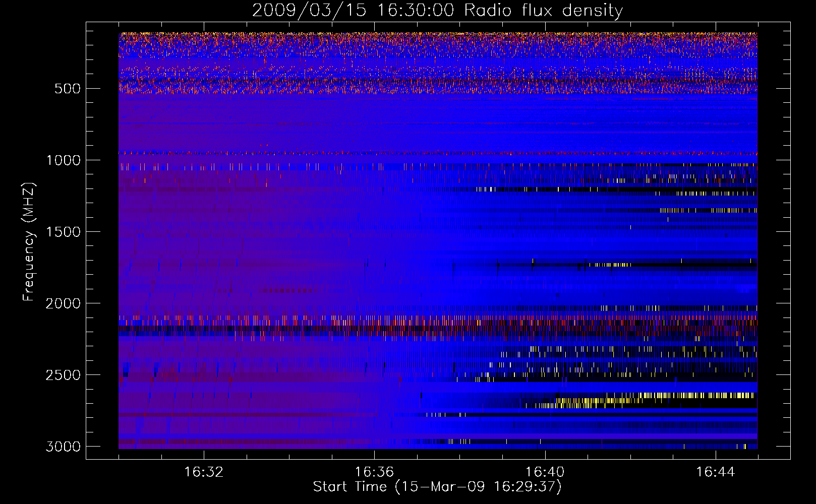Screen dimensions: 816x504
Task: Select the 16:44 time tick label
Action: coord(716,472)
